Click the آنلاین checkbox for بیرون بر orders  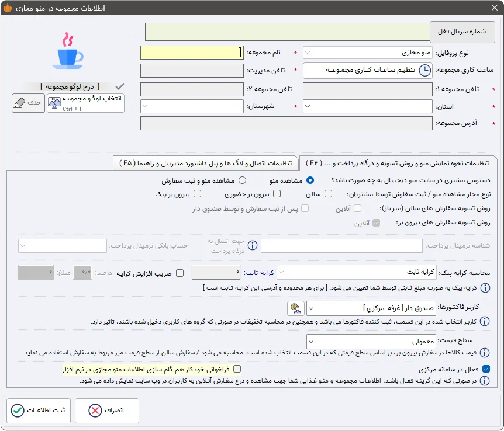[376, 223]
